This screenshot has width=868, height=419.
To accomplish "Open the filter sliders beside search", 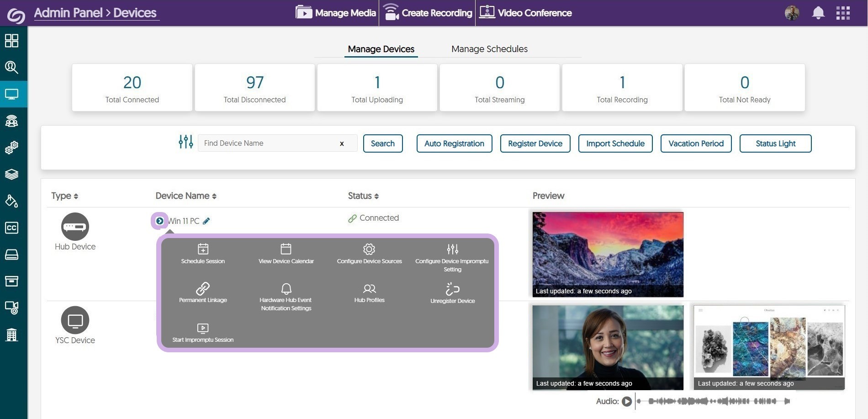I will pos(185,142).
